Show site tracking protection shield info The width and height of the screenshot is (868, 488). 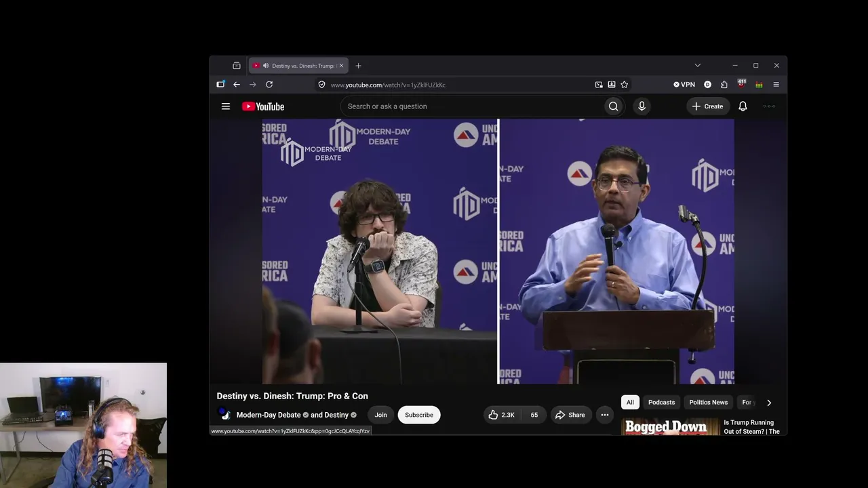pyautogui.click(x=322, y=85)
